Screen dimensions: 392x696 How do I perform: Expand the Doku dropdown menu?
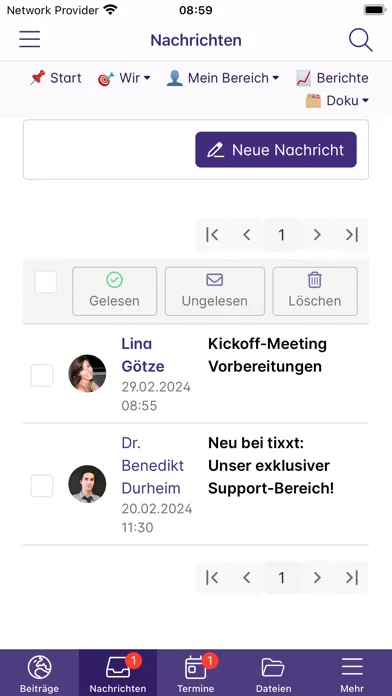click(x=337, y=101)
